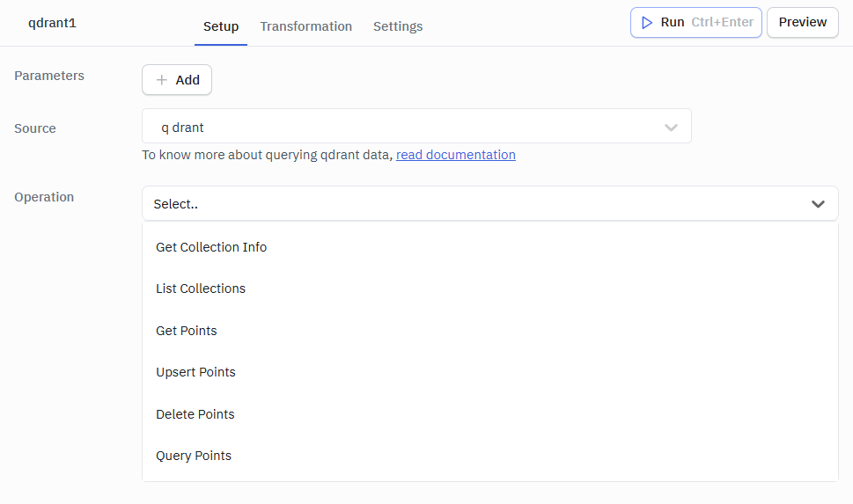Click the Parameters label
This screenshot has height=504, width=853.
[49, 76]
